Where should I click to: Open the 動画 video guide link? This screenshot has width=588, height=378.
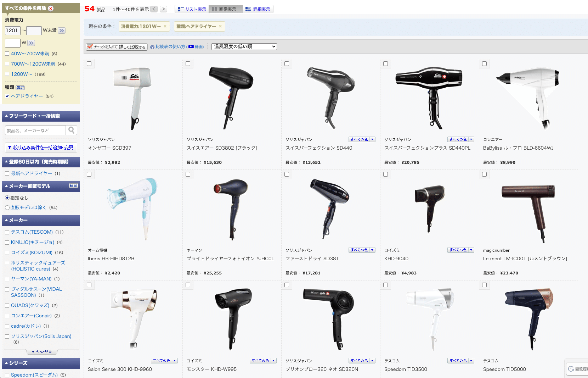click(x=197, y=47)
